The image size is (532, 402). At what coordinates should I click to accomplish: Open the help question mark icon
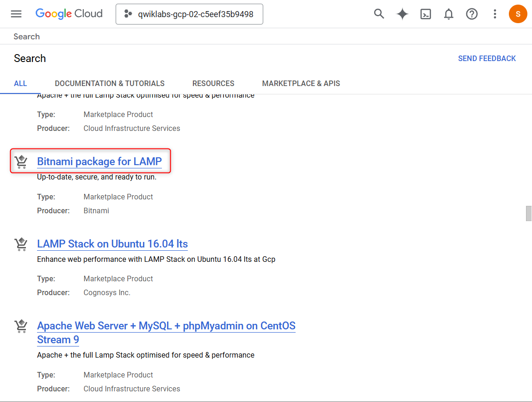click(x=471, y=14)
